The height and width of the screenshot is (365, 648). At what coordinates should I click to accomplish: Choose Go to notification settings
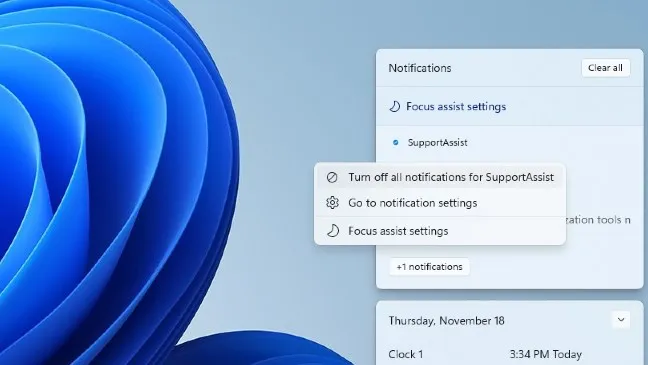440,203
